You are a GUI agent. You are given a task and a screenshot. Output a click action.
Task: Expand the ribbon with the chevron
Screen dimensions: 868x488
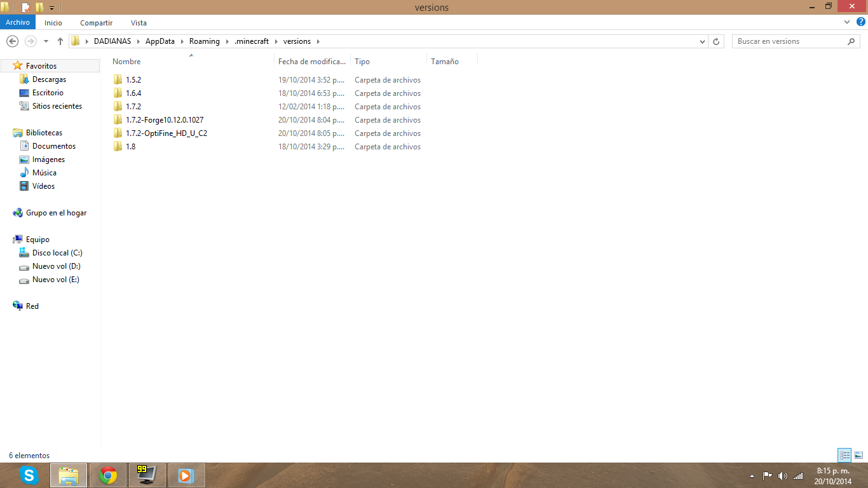[x=847, y=22]
